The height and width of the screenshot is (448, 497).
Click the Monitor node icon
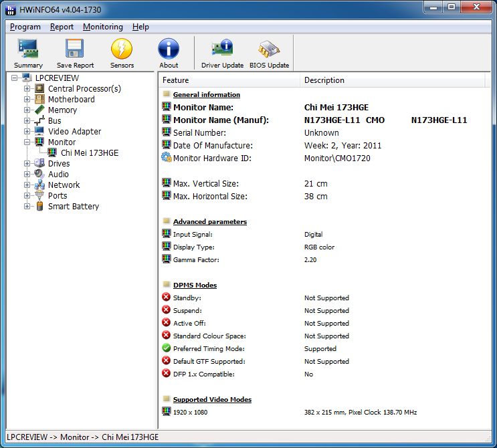click(x=39, y=142)
